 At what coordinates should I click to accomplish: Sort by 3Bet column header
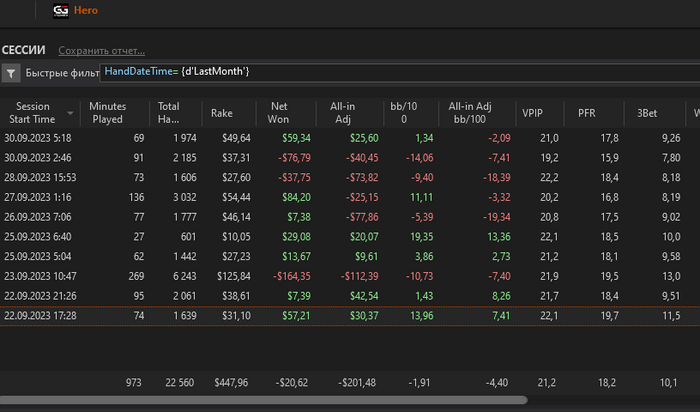click(645, 113)
